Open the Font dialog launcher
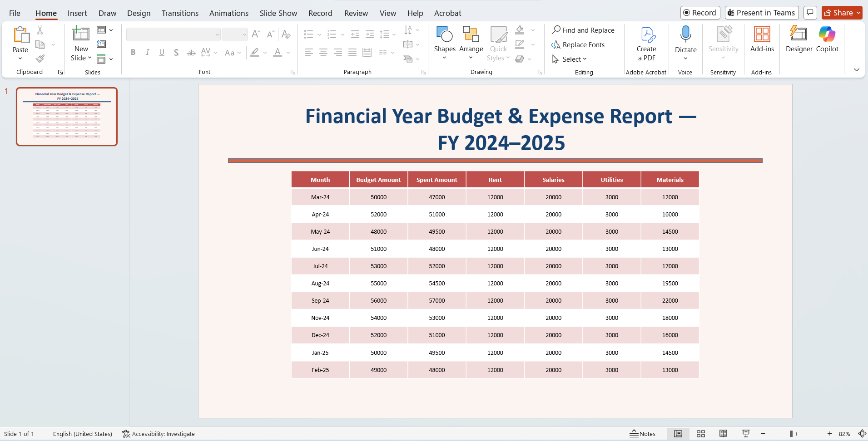The height and width of the screenshot is (441, 868). click(293, 72)
